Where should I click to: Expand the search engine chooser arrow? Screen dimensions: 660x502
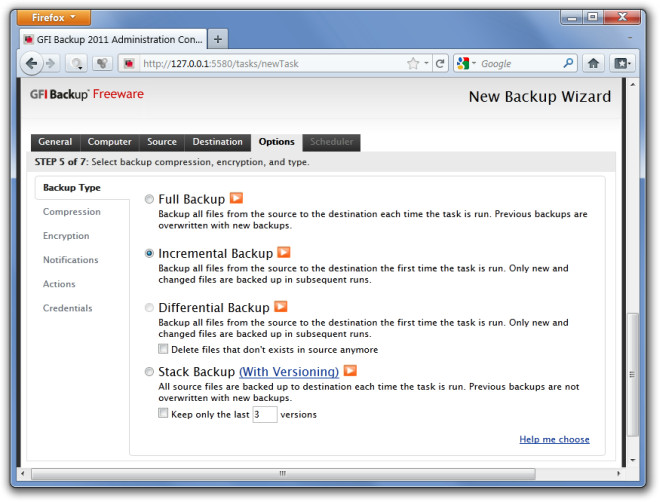[x=474, y=64]
